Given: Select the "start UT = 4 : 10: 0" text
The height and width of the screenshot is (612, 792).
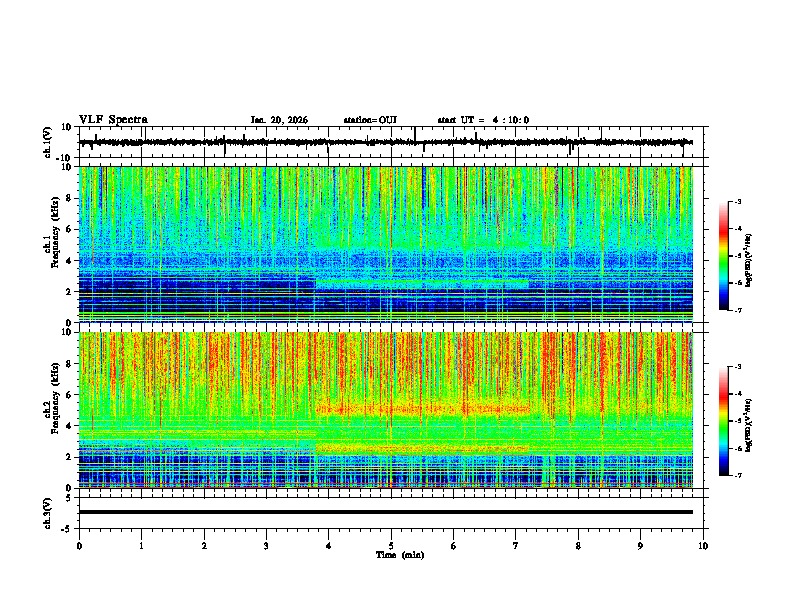Looking at the screenshot, I should pyautogui.click(x=483, y=120).
